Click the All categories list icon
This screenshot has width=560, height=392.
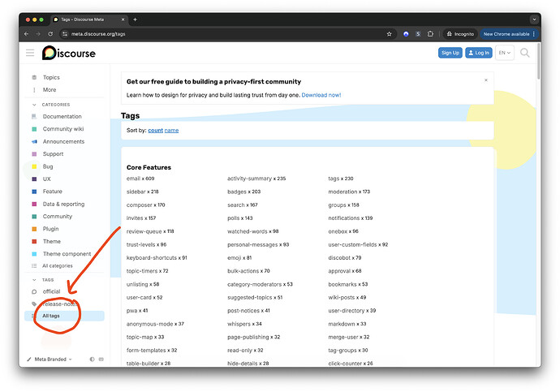pyautogui.click(x=34, y=266)
